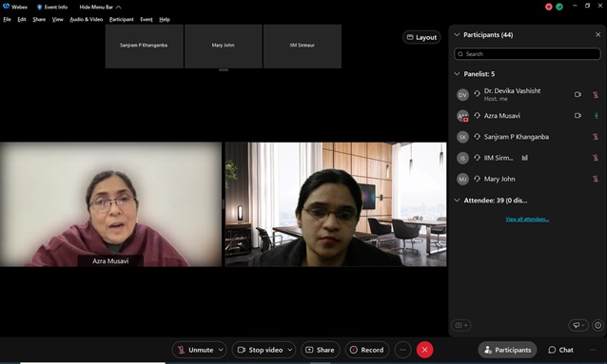Screen dimensions: 607x364
Task: Open the more options ellipsis in control bar
Action: pos(403,350)
